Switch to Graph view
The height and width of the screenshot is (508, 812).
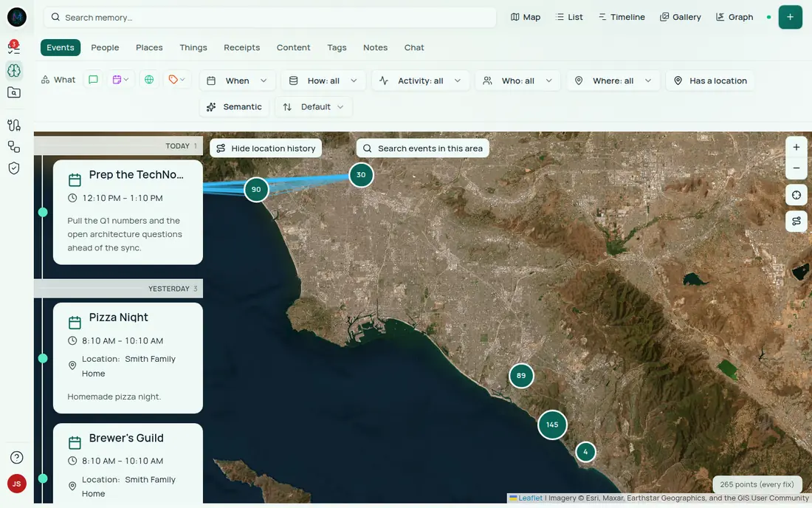click(x=734, y=17)
